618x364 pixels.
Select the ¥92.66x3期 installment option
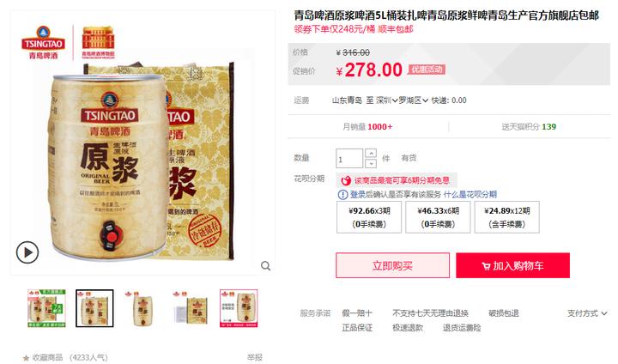click(369, 217)
